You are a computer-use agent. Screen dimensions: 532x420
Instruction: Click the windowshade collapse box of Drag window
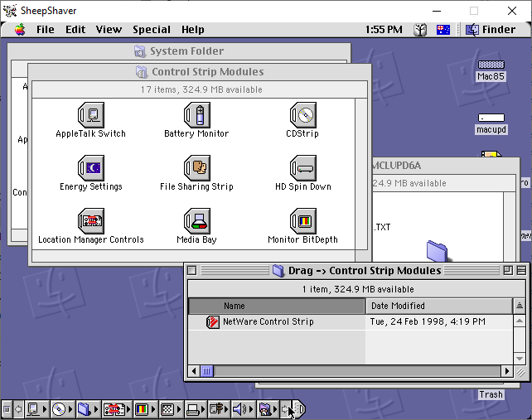(x=521, y=270)
